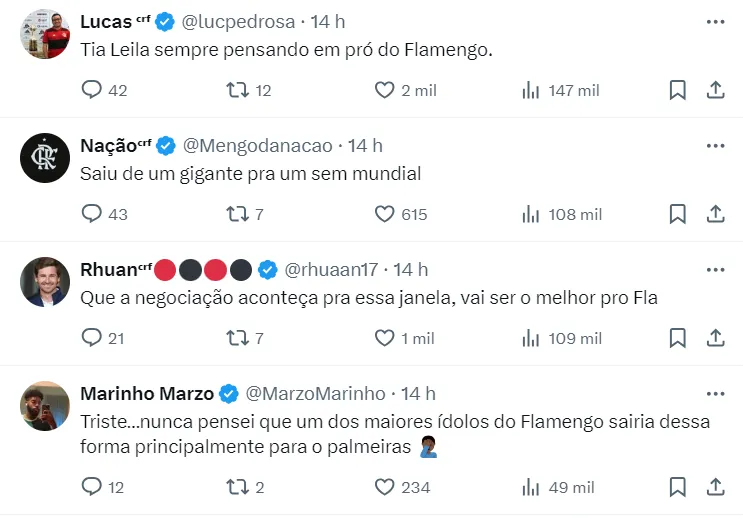The width and height of the screenshot is (743, 518).
Task: Open more options on Nação's tweet
Action: pyautogui.click(x=715, y=145)
